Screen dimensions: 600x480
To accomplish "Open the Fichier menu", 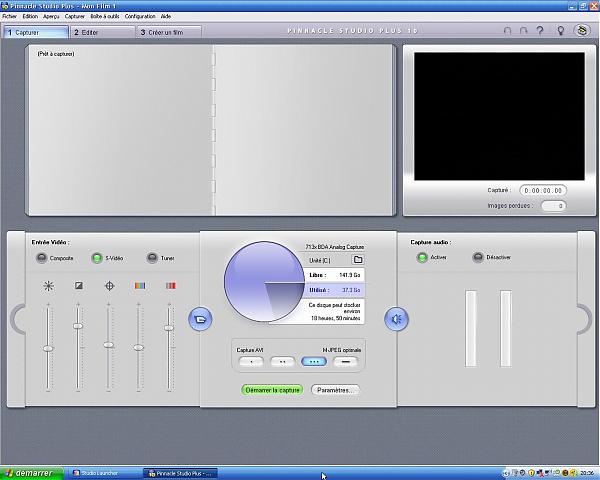I will (10, 16).
